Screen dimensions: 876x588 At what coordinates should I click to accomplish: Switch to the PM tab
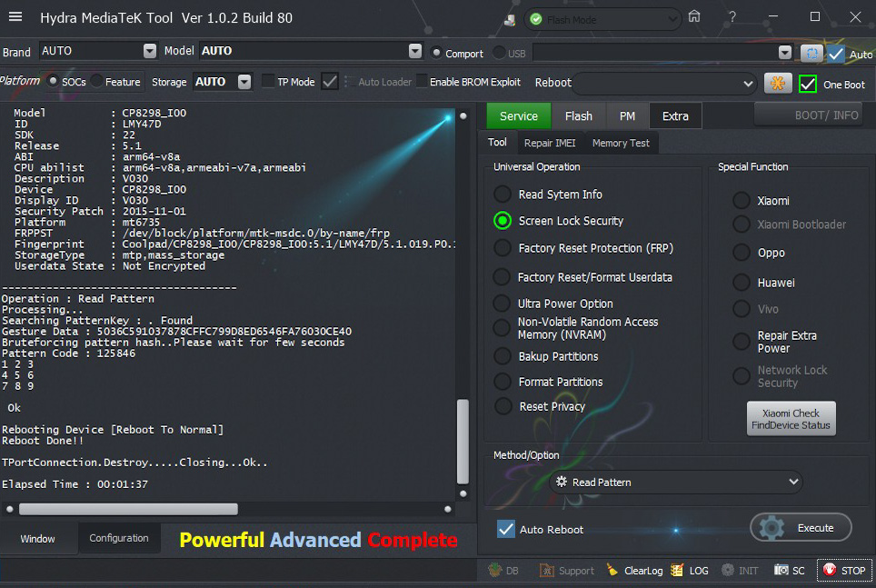[627, 116]
